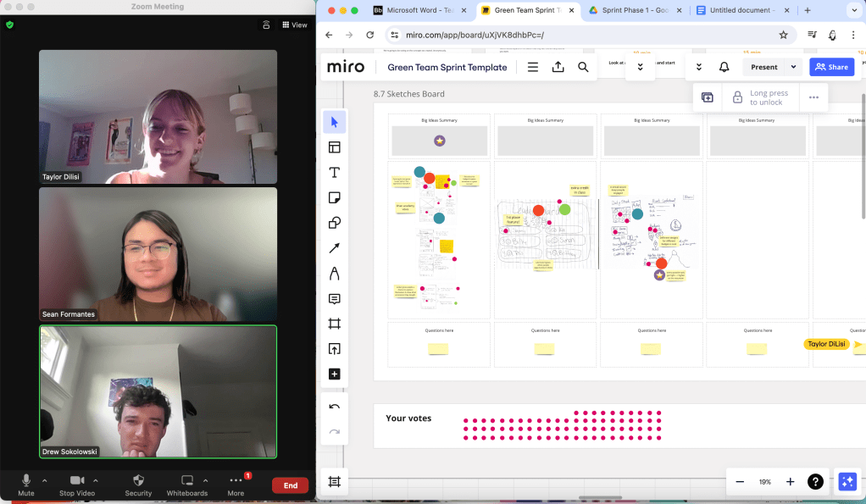This screenshot has height=504, width=866.
Task: Mute microphone in Zoom
Action: (26, 485)
